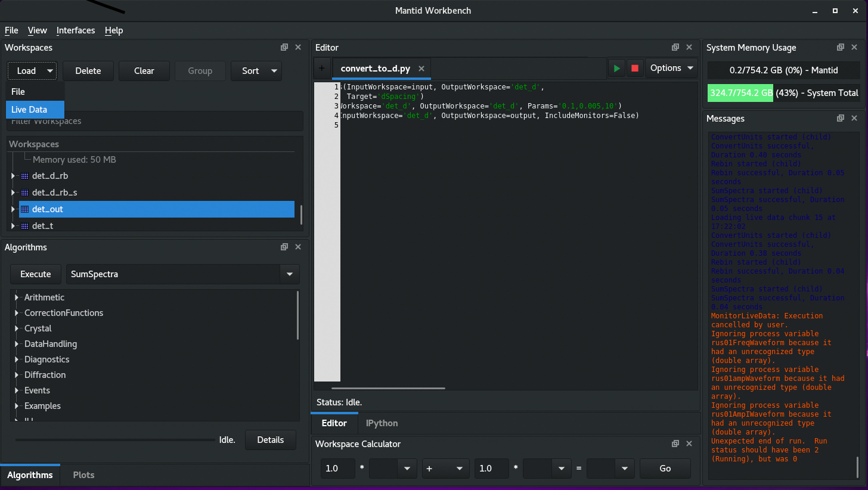Viewport: 868px width, 490px height.
Task: Close the Algorithms panel
Action: pyautogui.click(x=298, y=247)
